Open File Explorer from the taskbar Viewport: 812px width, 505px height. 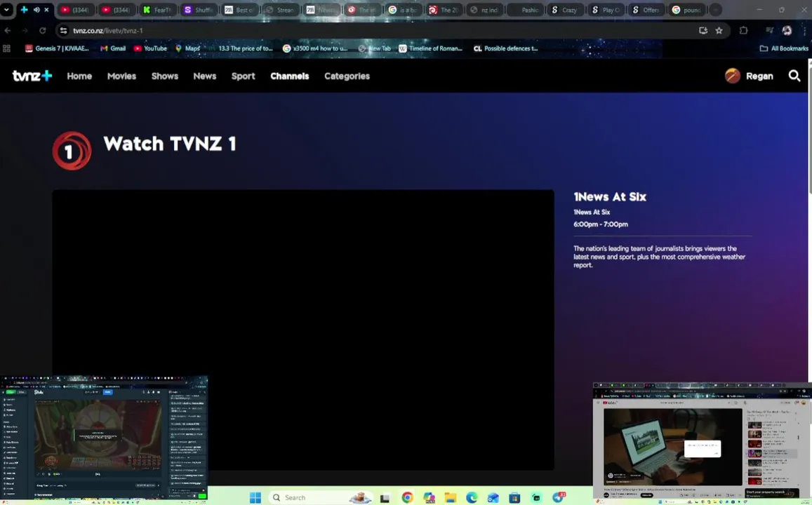pos(451,498)
